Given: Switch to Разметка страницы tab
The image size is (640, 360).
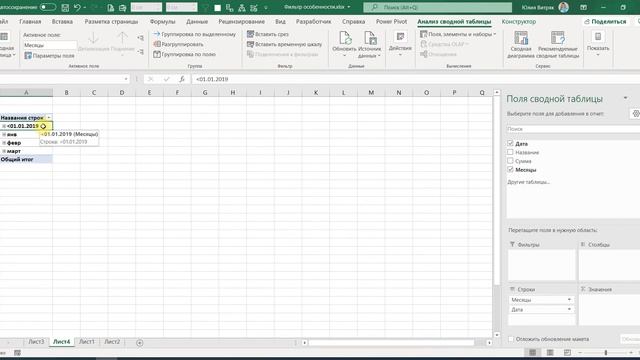Looking at the screenshot, I should tap(111, 22).
